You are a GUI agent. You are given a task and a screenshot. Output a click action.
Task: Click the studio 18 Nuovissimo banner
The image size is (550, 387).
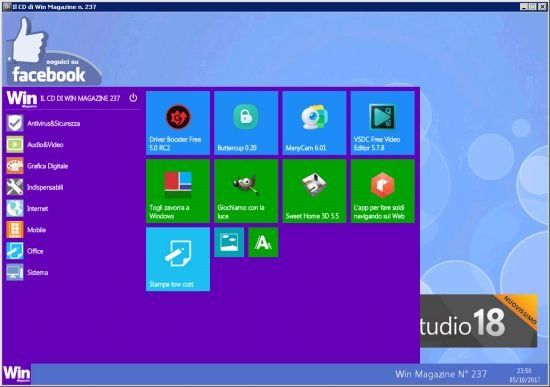coord(478,321)
